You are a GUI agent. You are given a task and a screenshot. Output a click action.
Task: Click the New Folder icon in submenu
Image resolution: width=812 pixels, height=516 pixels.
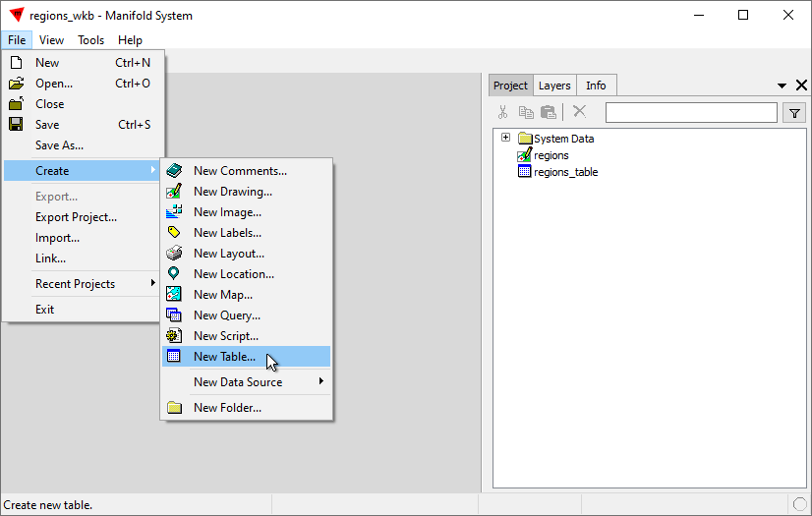[x=175, y=407]
